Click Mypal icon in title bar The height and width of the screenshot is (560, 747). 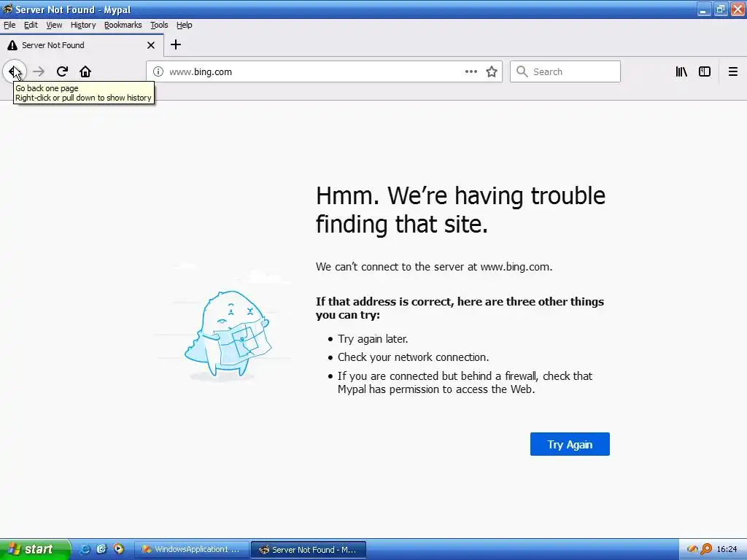[x=7, y=9]
